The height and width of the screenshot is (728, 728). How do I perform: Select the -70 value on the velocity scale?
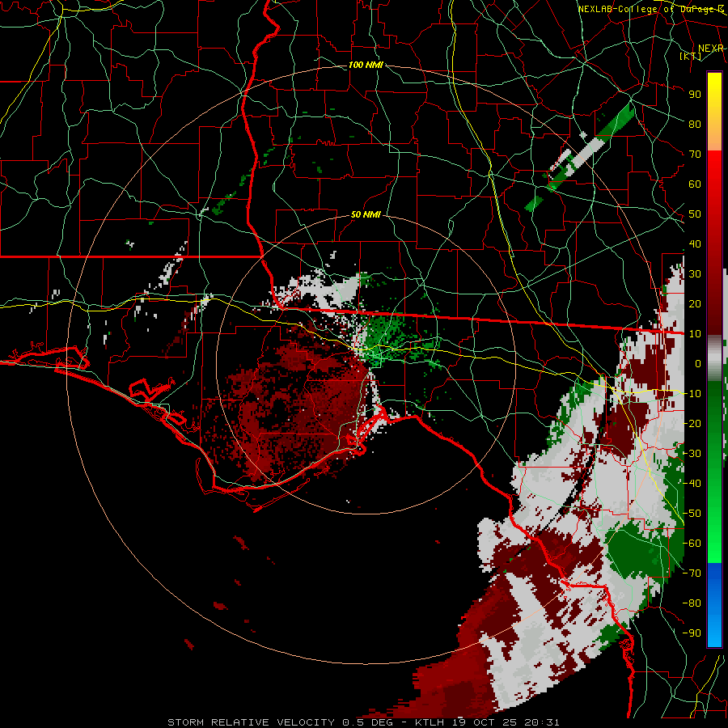pyautogui.click(x=692, y=574)
